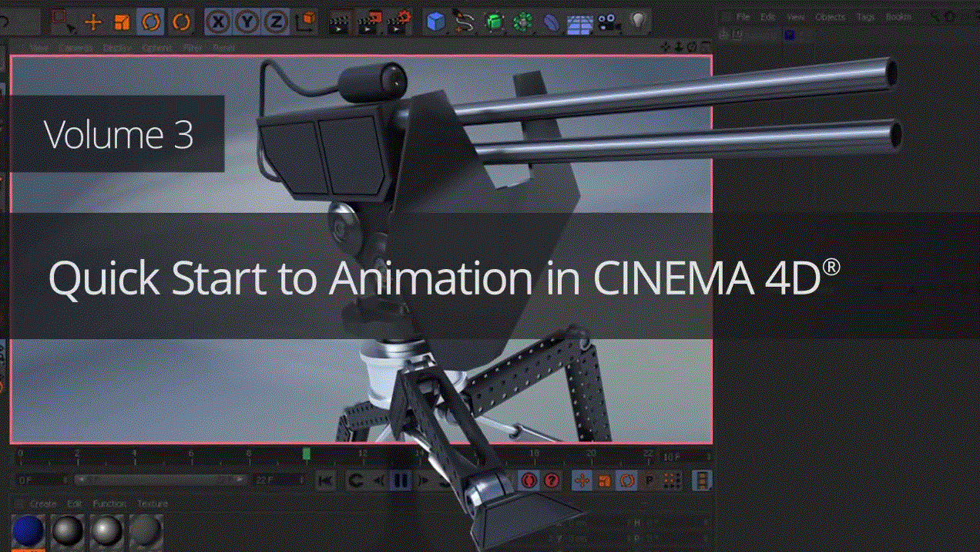980x552 pixels.
Task: Toggle Autokeying red question button
Action: [x=552, y=481]
